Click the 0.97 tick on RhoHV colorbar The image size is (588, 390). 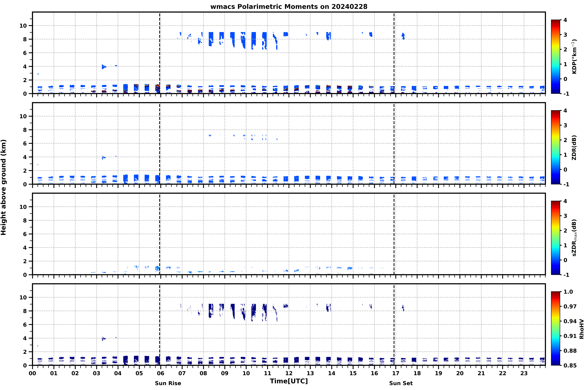[x=570, y=306]
